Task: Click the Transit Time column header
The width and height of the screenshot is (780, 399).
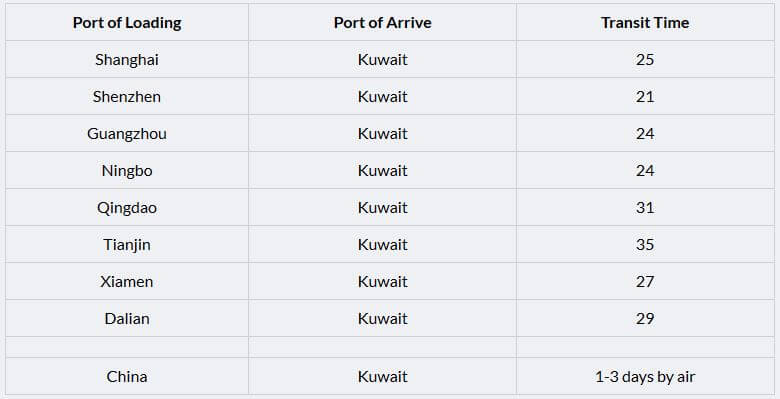Action: coord(645,22)
